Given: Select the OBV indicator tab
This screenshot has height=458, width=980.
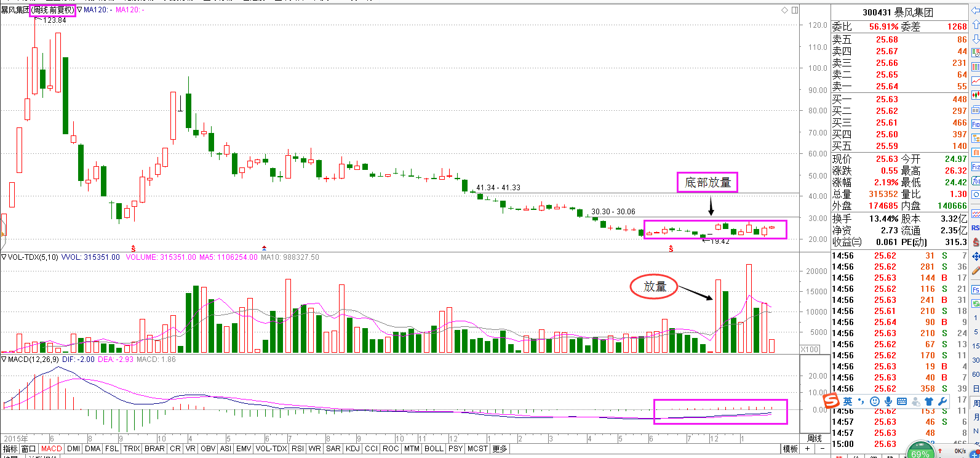Looking at the screenshot, I should pos(209,449).
